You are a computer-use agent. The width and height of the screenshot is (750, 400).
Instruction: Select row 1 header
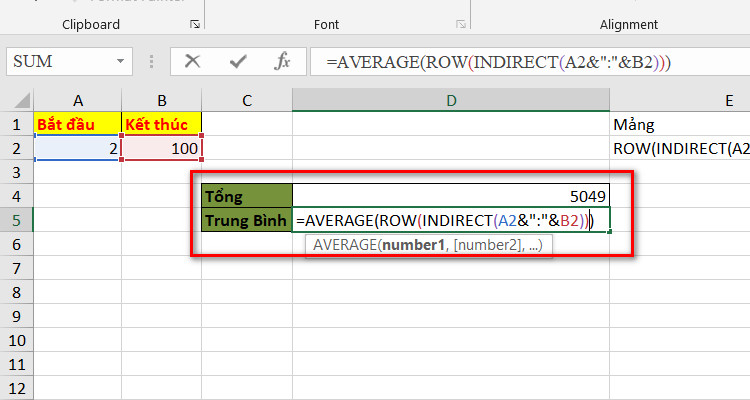(17, 124)
